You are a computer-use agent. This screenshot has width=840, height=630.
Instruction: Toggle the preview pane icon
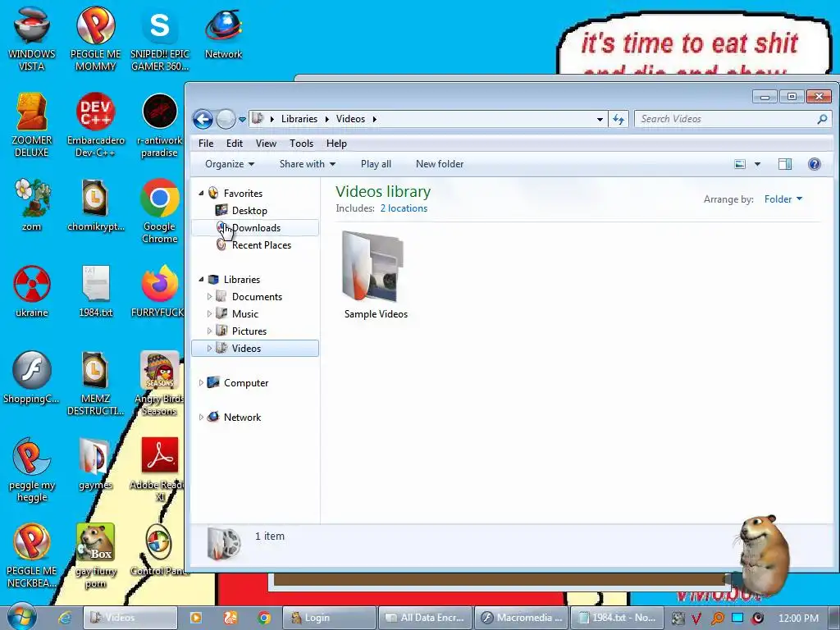tap(785, 164)
